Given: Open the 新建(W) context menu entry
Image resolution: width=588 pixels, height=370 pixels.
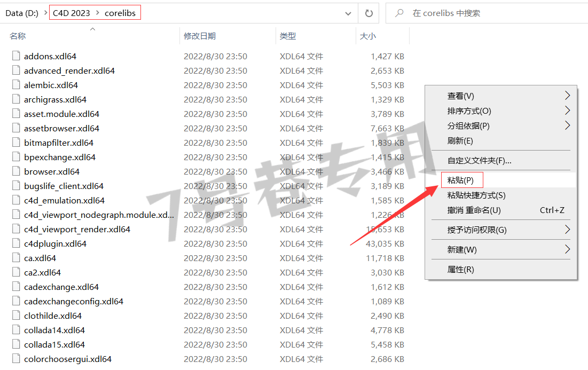Looking at the screenshot, I should click(462, 250).
